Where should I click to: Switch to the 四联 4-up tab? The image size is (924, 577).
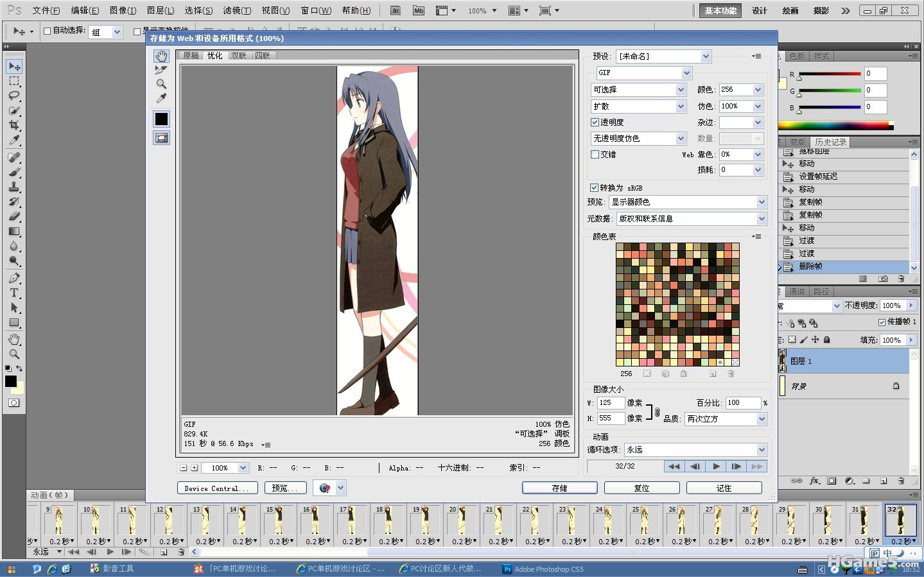(263, 56)
